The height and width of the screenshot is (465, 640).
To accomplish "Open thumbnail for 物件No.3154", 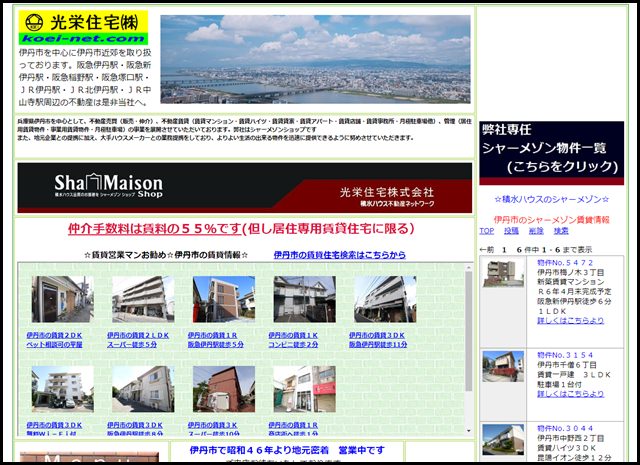I will click(503, 366).
